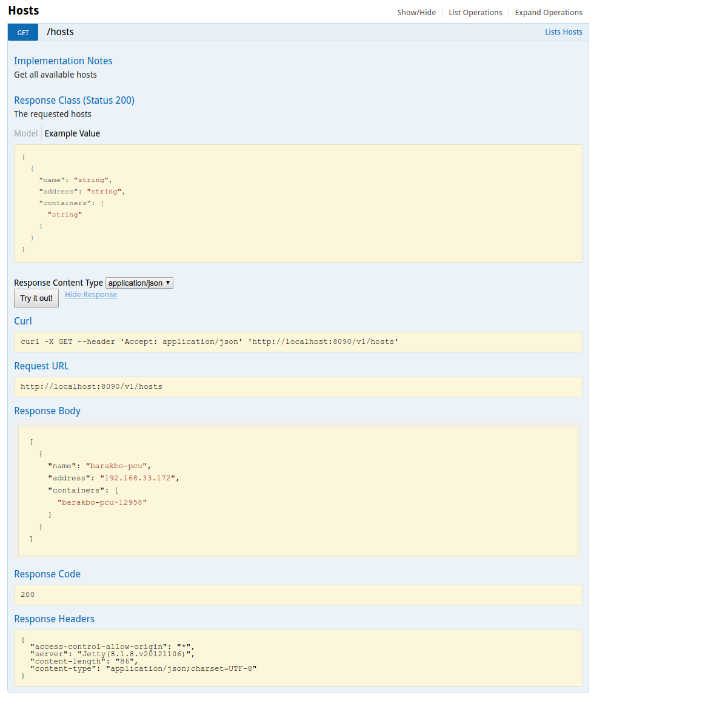728x709 pixels.
Task: Click the "containers" key in response body
Action: click(x=76, y=491)
